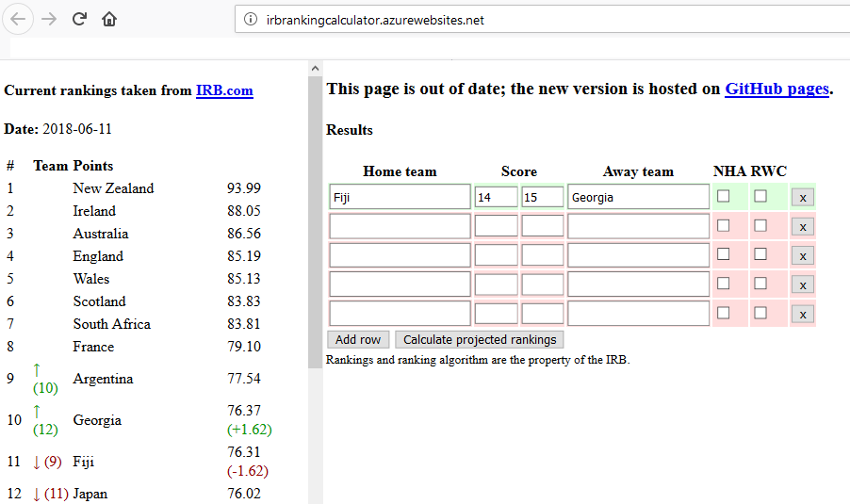
Task: Click the browser forward arrow
Action: 49,20
